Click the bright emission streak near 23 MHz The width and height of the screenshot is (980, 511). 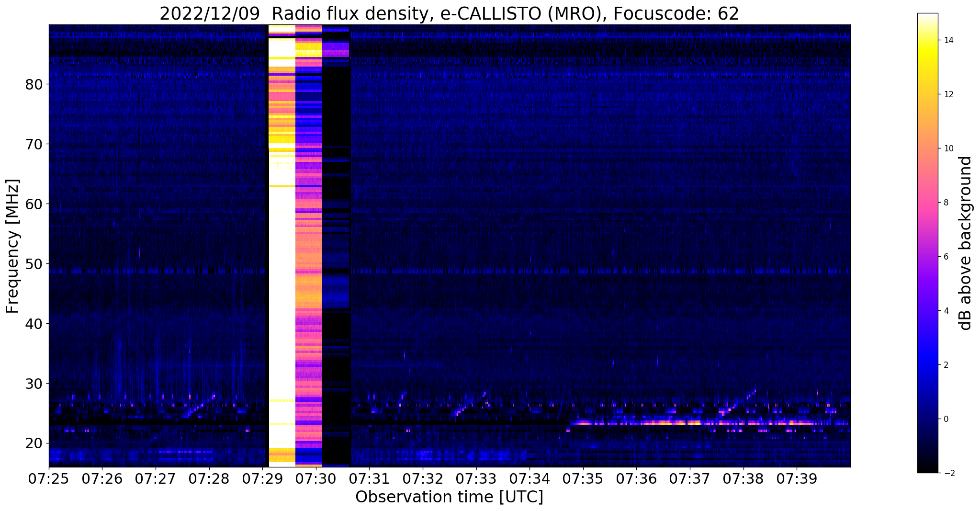point(692,423)
